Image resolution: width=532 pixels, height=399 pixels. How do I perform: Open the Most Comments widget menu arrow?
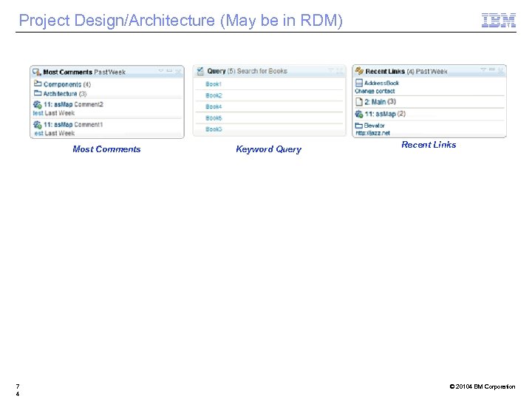[x=161, y=71]
